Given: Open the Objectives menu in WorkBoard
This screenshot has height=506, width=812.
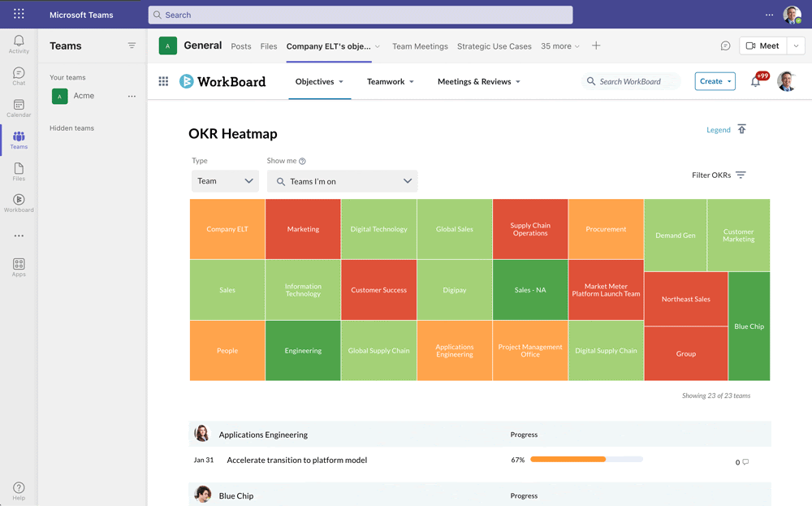Looking at the screenshot, I should [319, 81].
